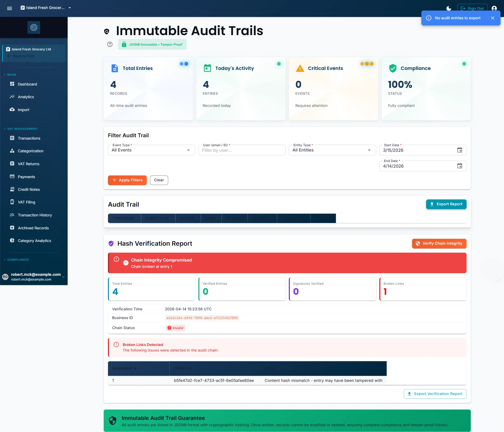
Task: Click the Compliance shield check icon
Action: [x=393, y=68]
